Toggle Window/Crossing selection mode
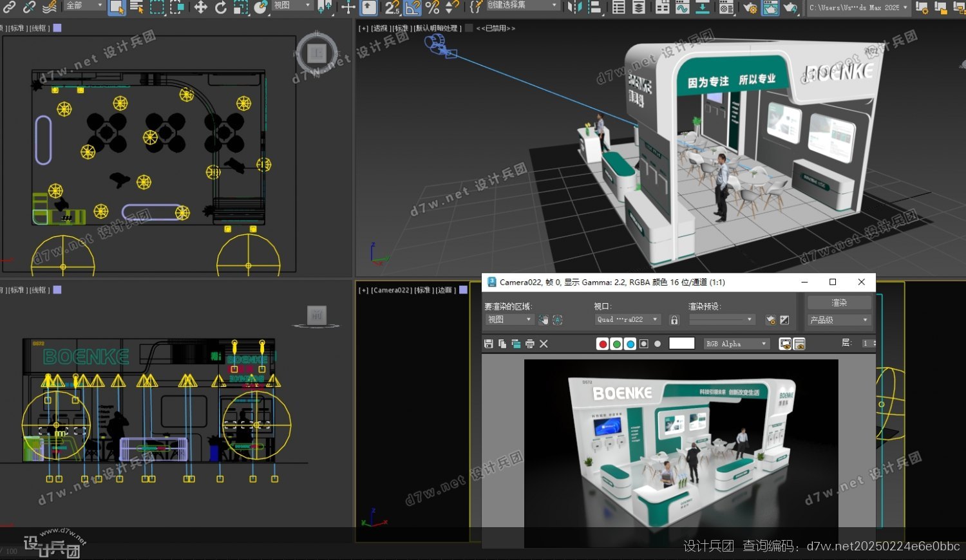966x560 pixels. click(177, 7)
